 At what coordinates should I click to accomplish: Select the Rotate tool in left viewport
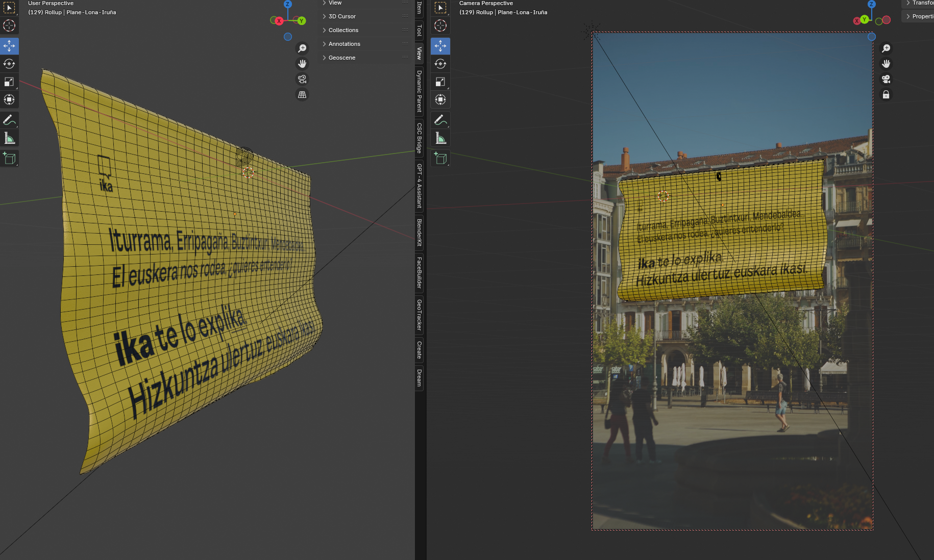[9, 64]
